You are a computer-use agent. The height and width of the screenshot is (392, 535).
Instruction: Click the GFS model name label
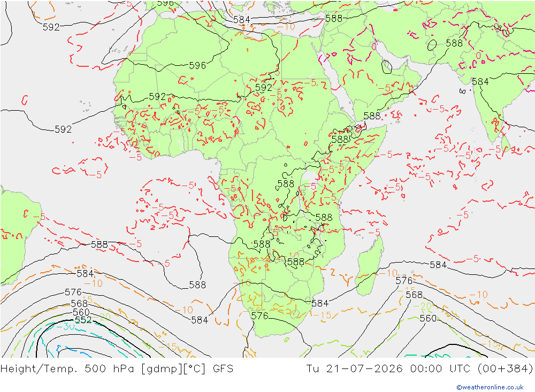[x=223, y=369]
